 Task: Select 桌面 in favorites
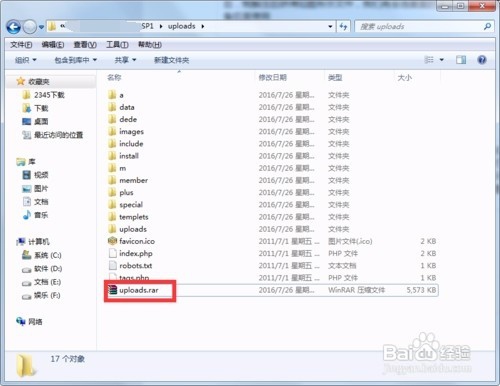tap(41, 122)
